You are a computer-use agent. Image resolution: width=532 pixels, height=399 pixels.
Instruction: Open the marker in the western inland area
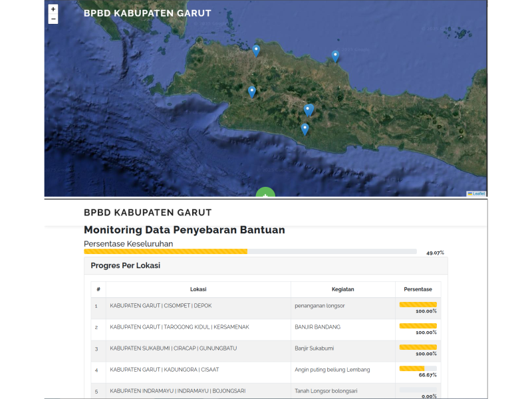[x=251, y=92]
